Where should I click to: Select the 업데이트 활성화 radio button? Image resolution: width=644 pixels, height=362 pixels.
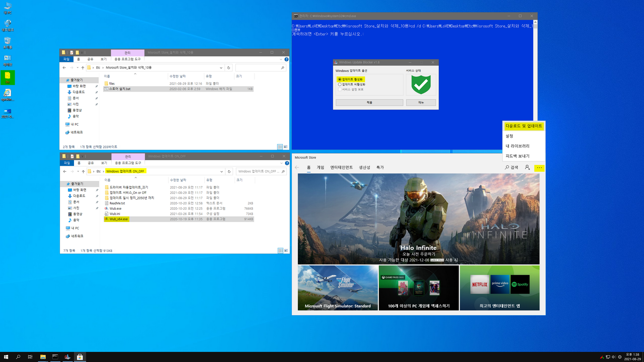pos(340,79)
